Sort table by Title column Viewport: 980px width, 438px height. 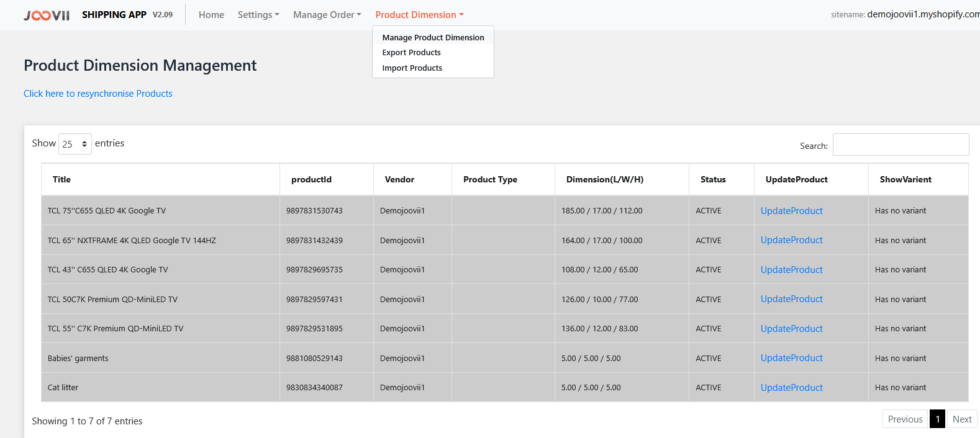(x=160, y=179)
